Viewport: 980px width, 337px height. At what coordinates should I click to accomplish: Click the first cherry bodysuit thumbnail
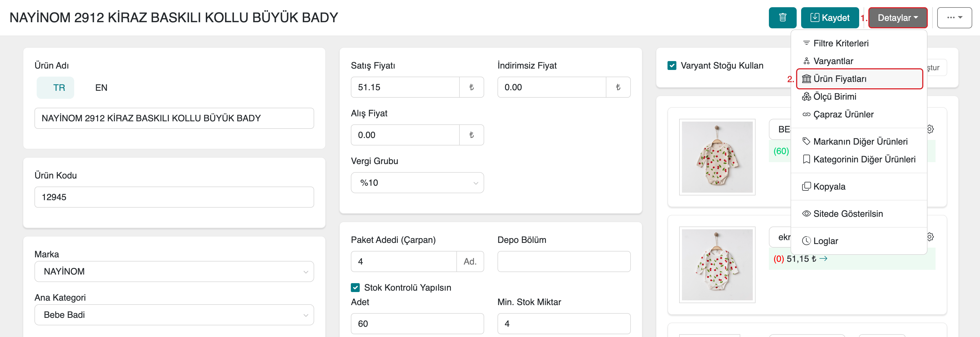[717, 157]
